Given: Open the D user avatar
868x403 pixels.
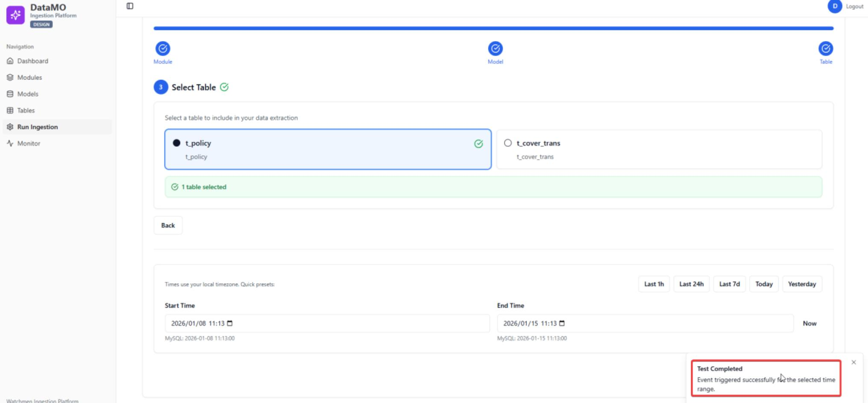Looking at the screenshot, I should pos(835,6).
